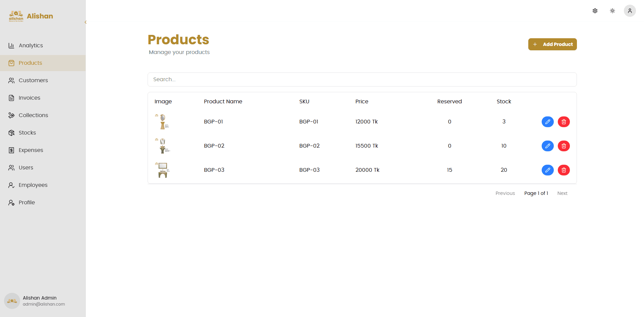Focus the product Search field
Screen dimensions: 644x317
(362, 80)
